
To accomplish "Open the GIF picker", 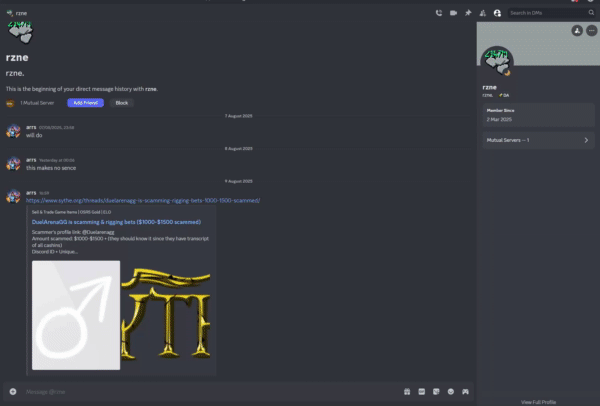I will 422,391.
